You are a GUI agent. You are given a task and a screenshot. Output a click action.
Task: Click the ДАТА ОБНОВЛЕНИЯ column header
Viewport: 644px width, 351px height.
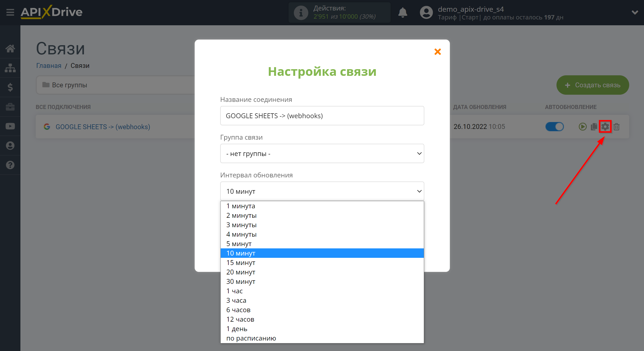click(x=480, y=107)
